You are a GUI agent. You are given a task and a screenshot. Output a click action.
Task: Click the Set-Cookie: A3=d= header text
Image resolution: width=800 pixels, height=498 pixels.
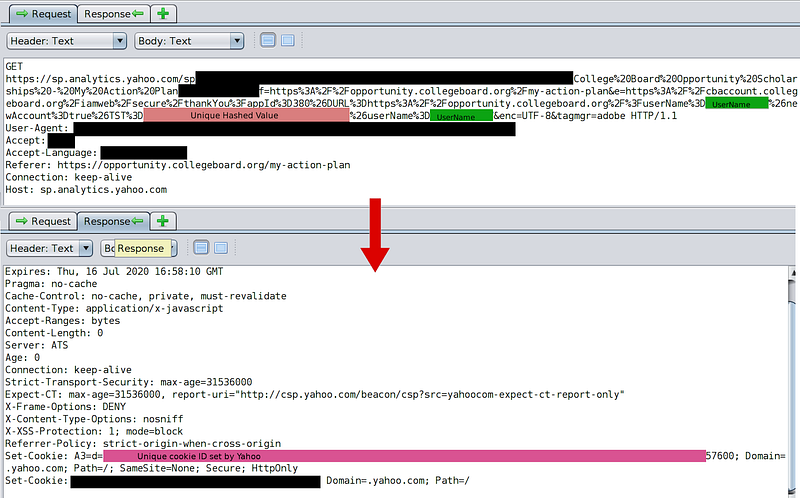click(54, 456)
